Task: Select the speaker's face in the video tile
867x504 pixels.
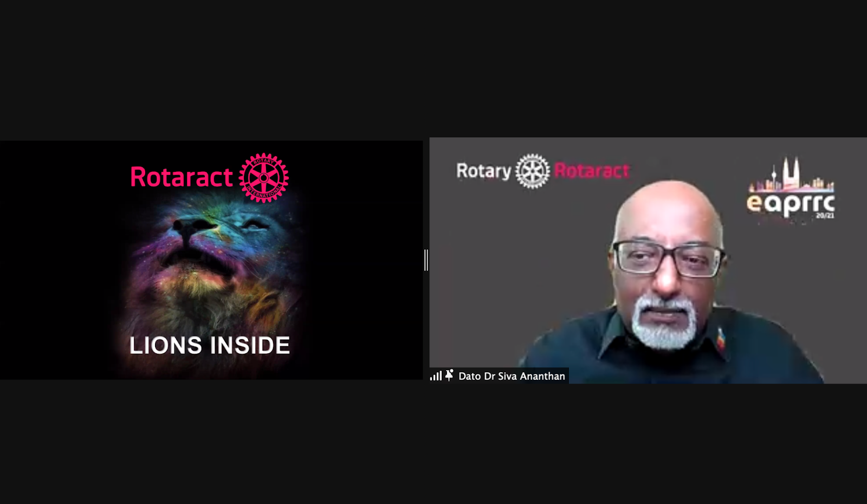Action: pyautogui.click(x=668, y=264)
